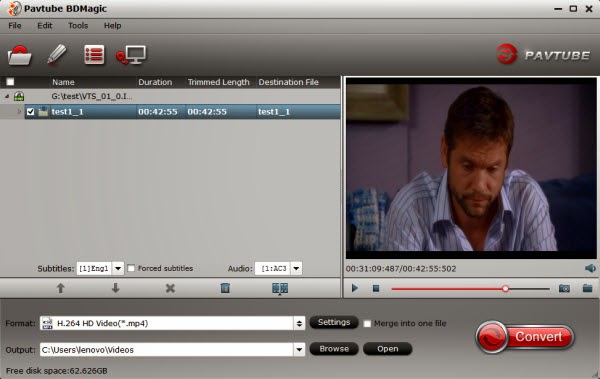Click the Edit pencil toolbar icon
This screenshot has width=600, height=379.
coord(57,54)
